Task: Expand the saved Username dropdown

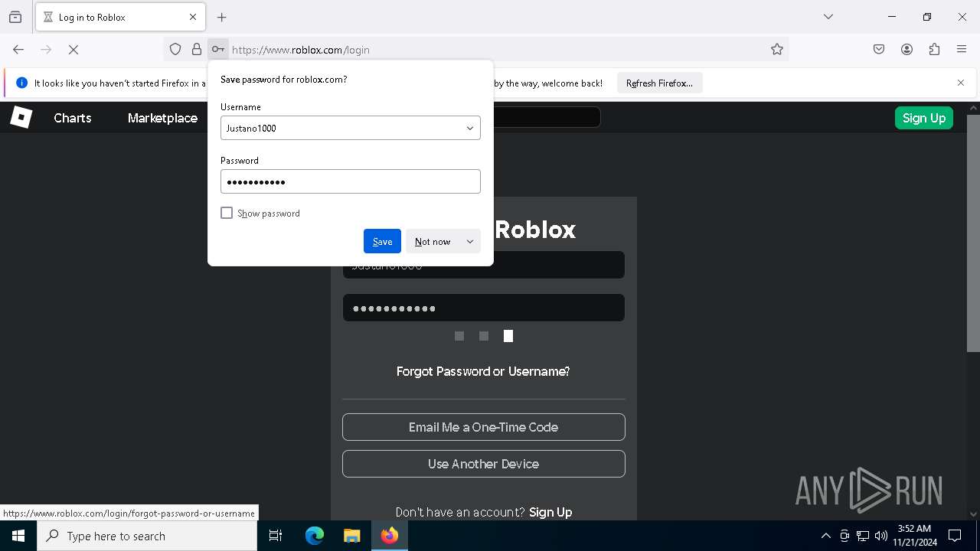Action: pos(470,128)
